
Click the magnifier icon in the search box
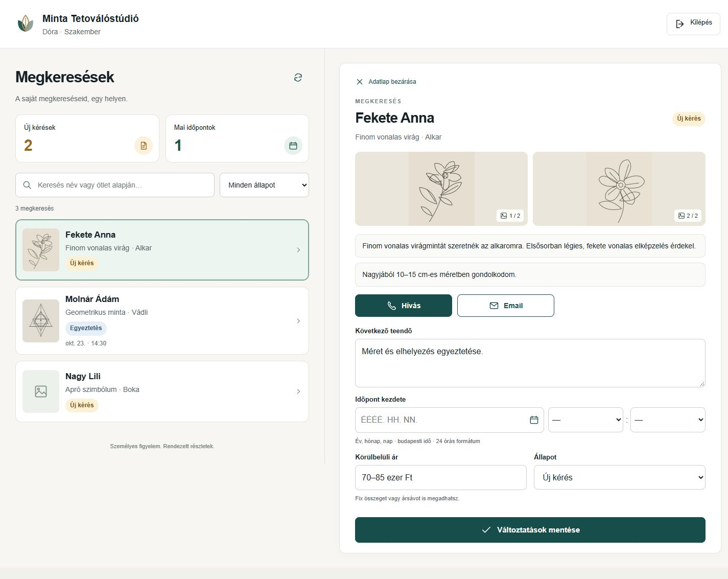[27, 185]
